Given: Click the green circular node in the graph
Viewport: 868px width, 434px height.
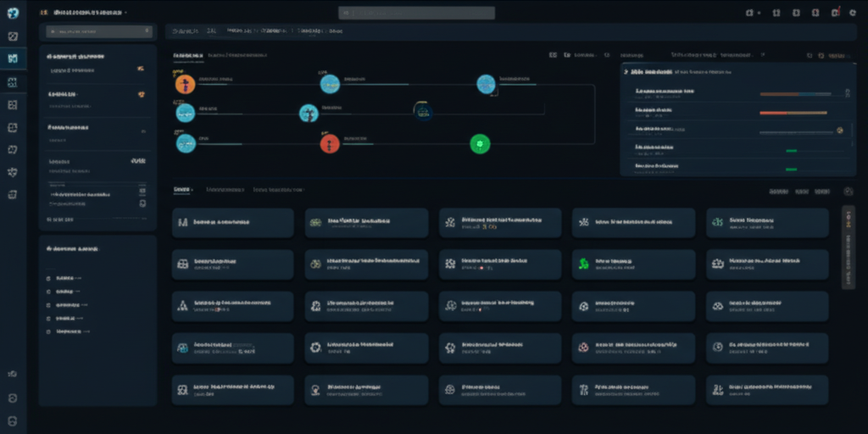Looking at the screenshot, I should coord(480,143).
